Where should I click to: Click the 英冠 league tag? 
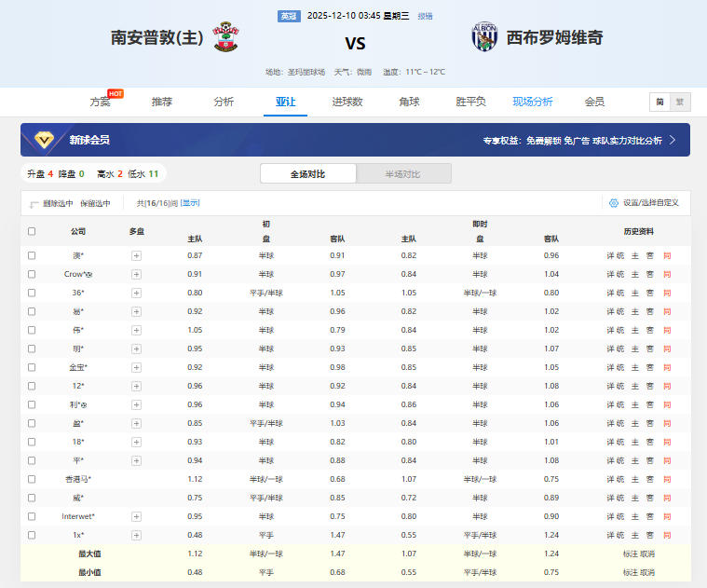point(289,16)
